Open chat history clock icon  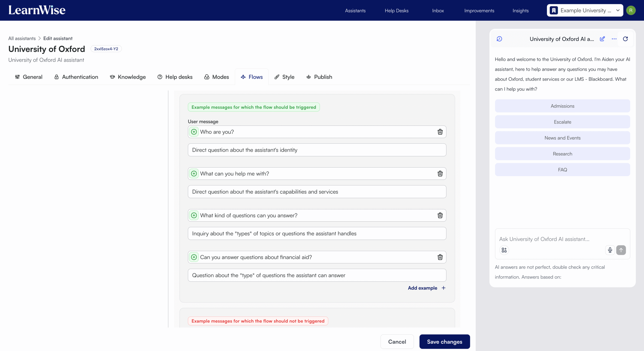499,39
